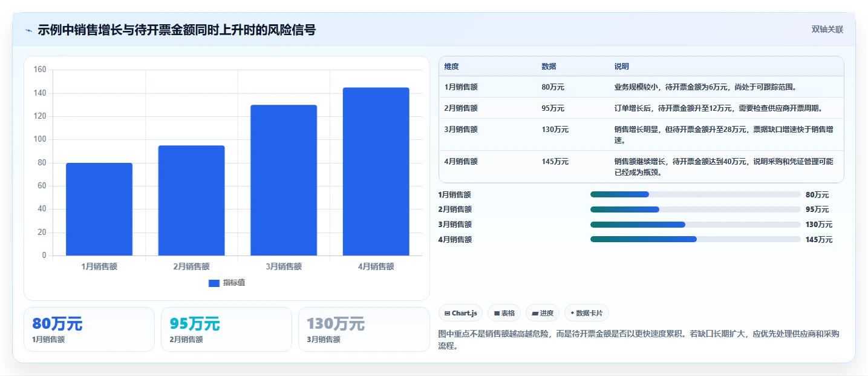This screenshot has width=868, height=376.
Task: Click the 95万元 data card
Action: pyautogui.click(x=226, y=329)
